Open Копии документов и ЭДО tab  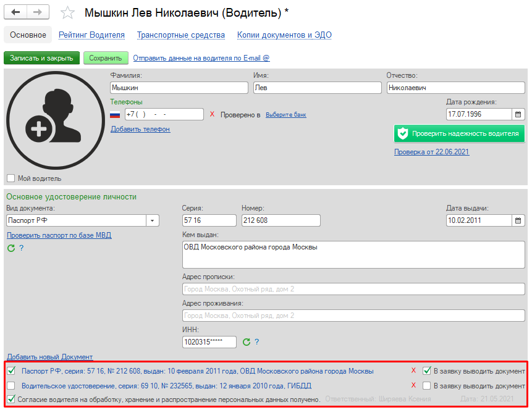[x=284, y=35]
